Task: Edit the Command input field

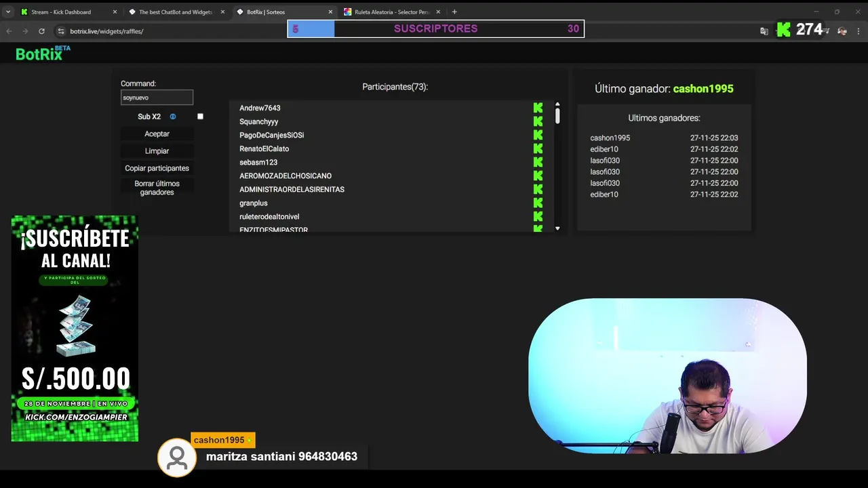Action: pyautogui.click(x=157, y=98)
